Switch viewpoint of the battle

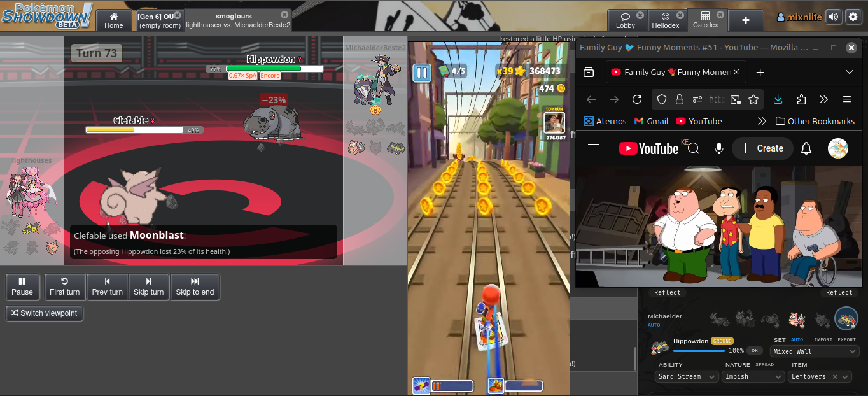[45, 313]
